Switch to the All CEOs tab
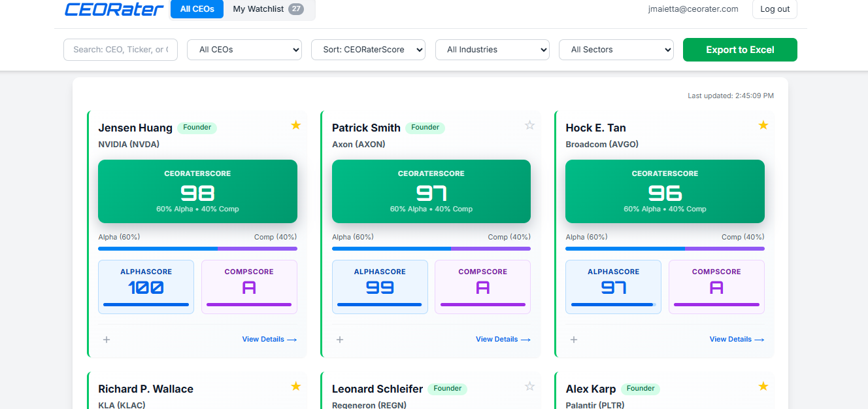Viewport: 868px width, 409px height. click(x=197, y=9)
